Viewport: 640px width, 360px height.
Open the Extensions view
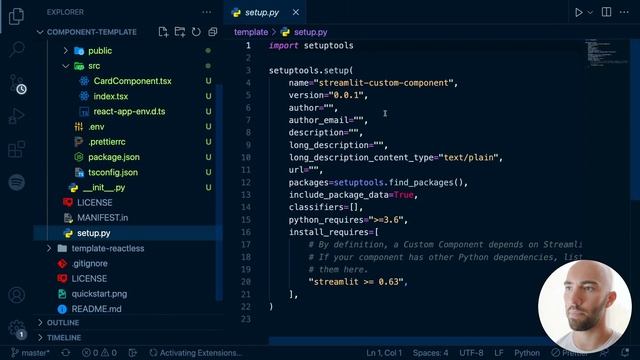(x=16, y=149)
